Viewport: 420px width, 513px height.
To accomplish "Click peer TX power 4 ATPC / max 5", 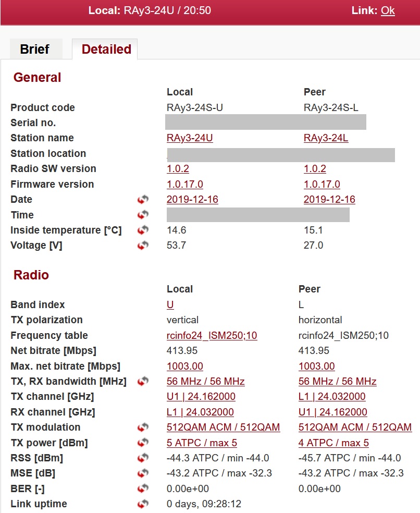I will tap(333, 443).
